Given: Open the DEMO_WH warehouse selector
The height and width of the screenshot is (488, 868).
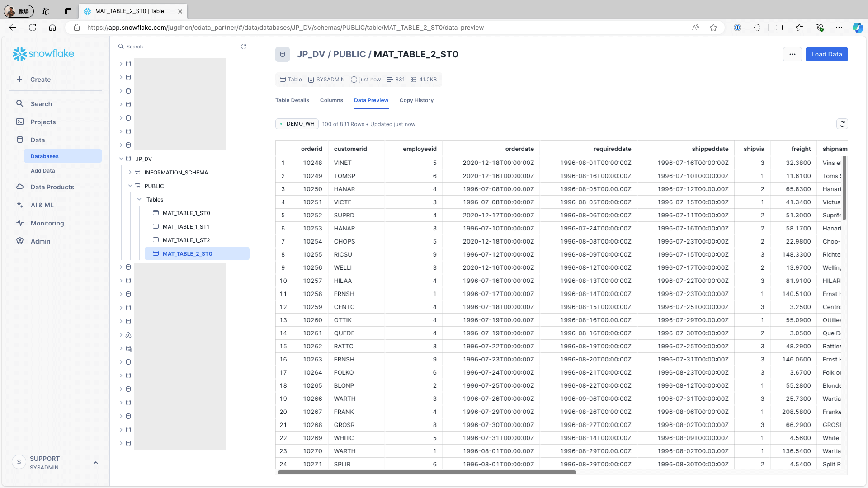Looking at the screenshot, I should (x=297, y=124).
